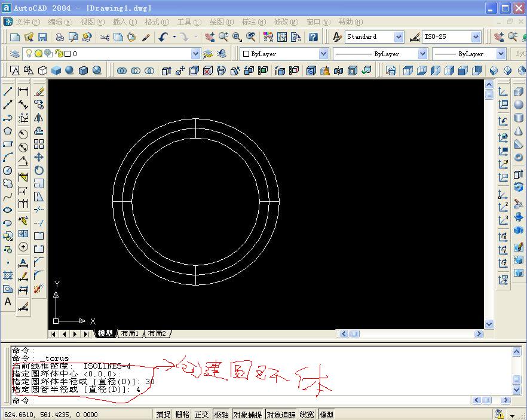527x420 pixels.
Task: Expand the ByLayer color dropdown
Action: tap(323, 54)
